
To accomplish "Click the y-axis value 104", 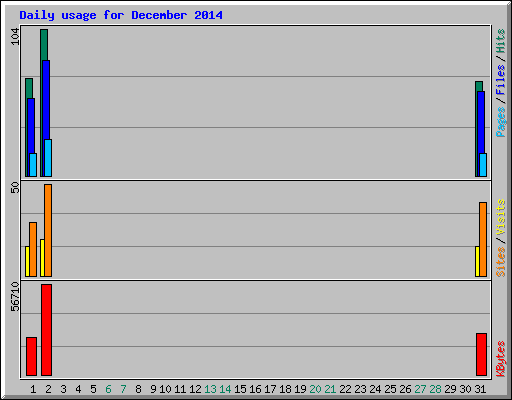I will [15, 36].
